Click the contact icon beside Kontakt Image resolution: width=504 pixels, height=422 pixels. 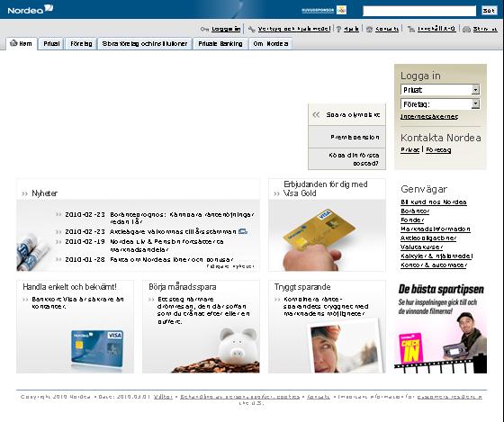[x=369, y=30]
